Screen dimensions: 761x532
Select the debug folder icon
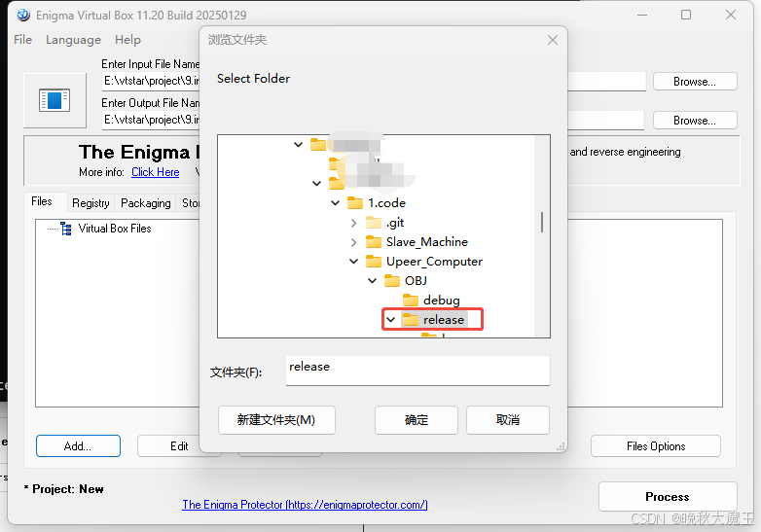pos(411,301)
